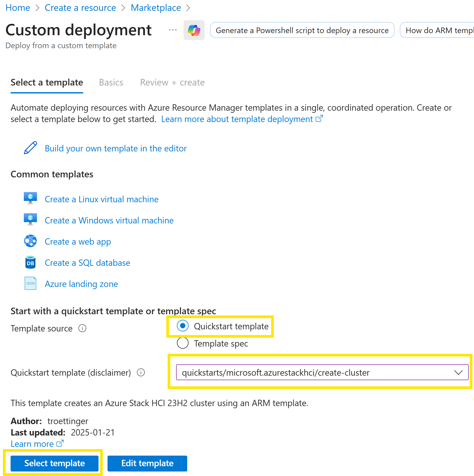Image resolution: width=474 pixels, height=476 pixels.
Task: Open Azure landing zone template link
Action: pyautogui.click(x=81, y=284)
